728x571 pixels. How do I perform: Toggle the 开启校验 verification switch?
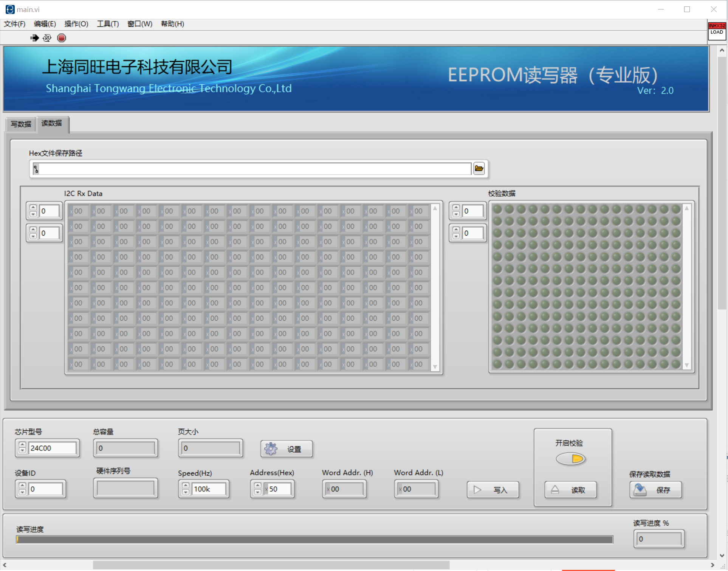(x=570, y=459)
